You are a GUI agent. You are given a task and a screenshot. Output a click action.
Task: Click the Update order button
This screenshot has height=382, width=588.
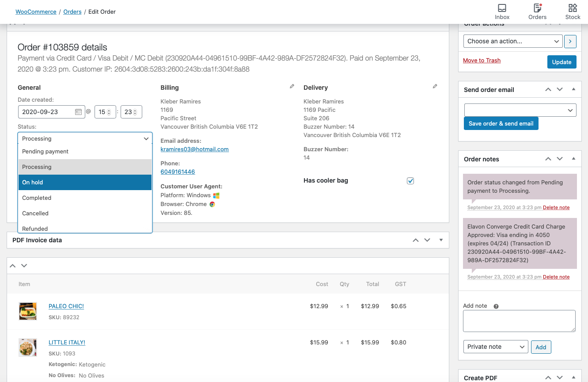pos(561,62)
